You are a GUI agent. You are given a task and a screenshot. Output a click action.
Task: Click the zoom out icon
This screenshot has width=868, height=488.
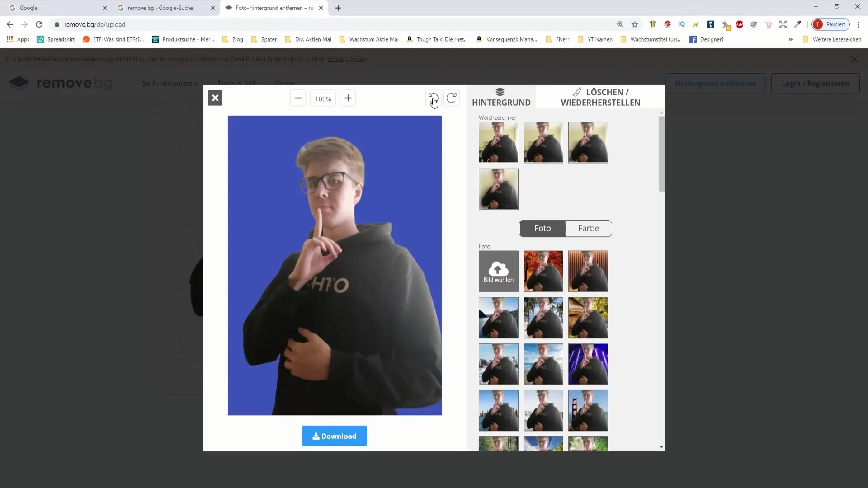pyautogui.click(x=297, y=99)
